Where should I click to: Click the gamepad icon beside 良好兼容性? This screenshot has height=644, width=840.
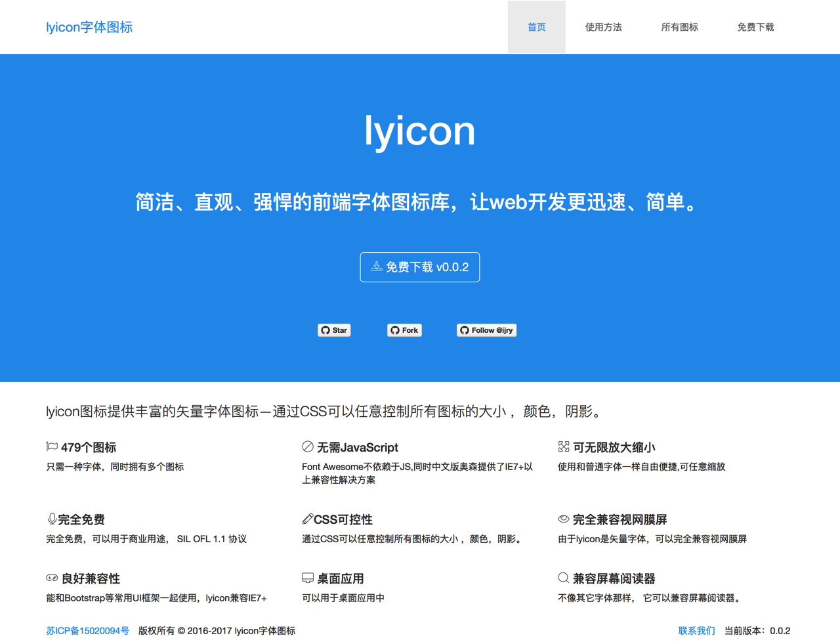52,578
